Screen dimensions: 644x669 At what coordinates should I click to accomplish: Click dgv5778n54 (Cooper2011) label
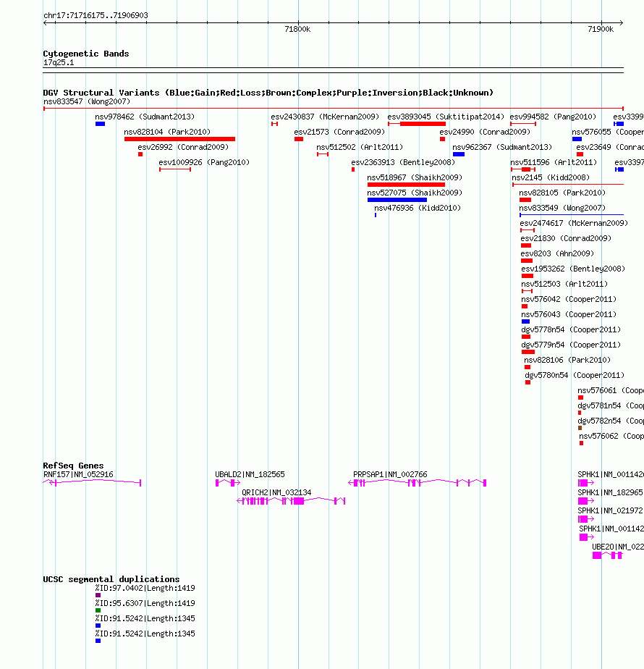(x=571, y=330)
